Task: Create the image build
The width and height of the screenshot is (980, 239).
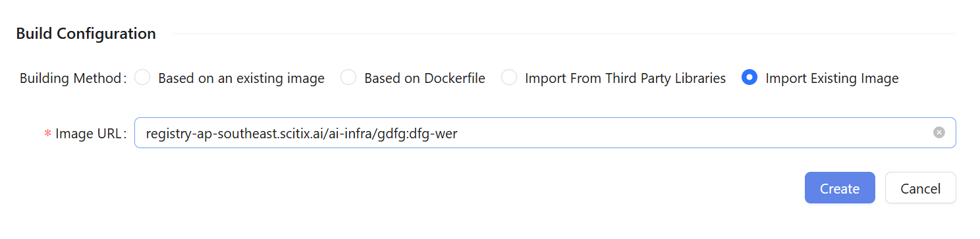Action: pos(840,188)
